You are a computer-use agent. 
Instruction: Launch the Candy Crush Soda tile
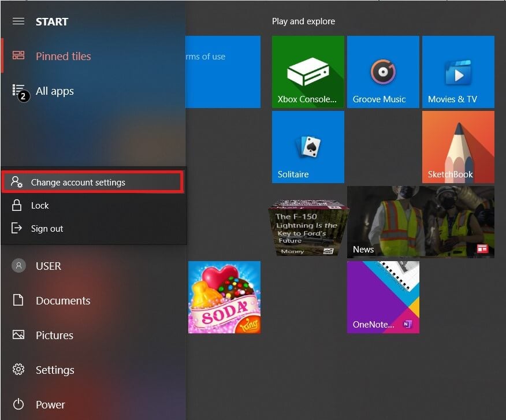[x=224, y=298]
